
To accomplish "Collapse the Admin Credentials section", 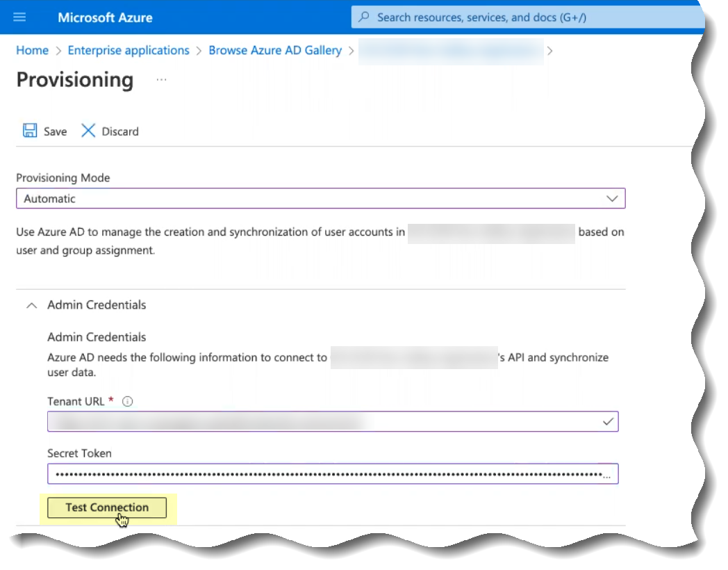I will 31,305.
